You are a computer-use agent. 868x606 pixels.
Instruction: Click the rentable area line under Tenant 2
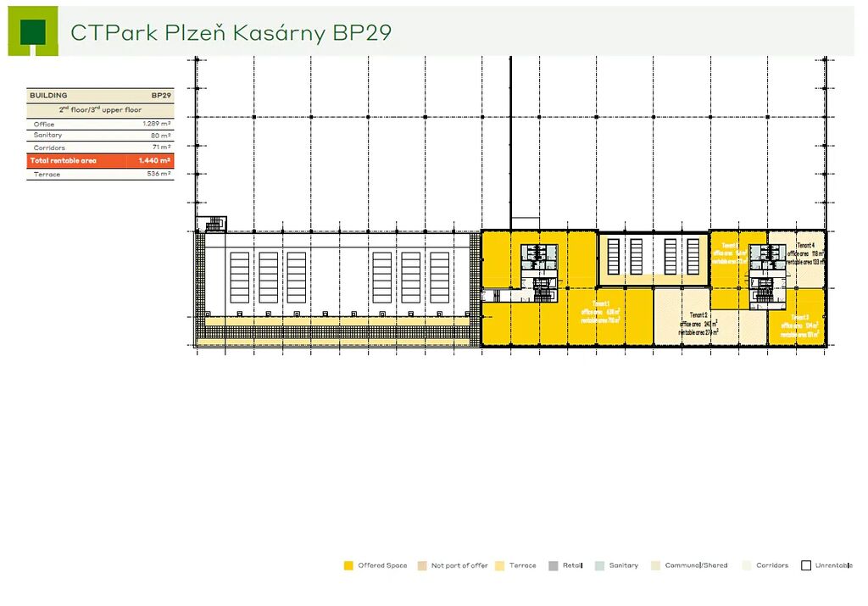click(698, 332)
